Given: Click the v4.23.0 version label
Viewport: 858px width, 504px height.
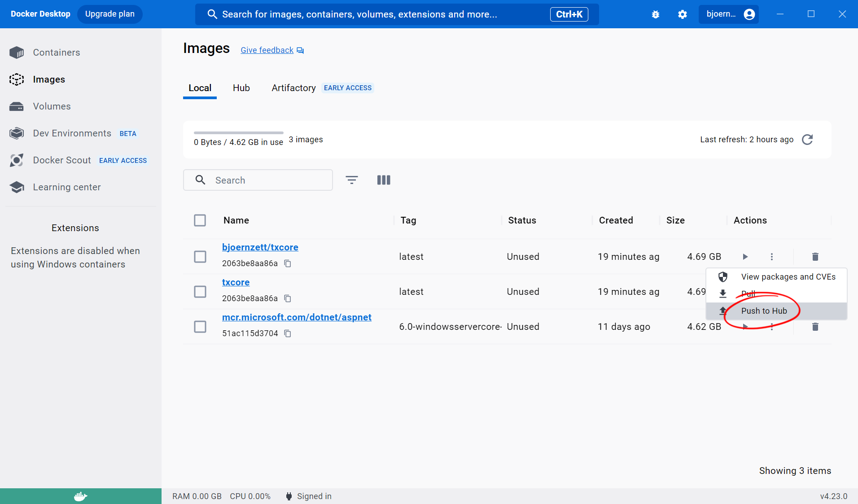Looking at the screenshot, I should [834, 496].
